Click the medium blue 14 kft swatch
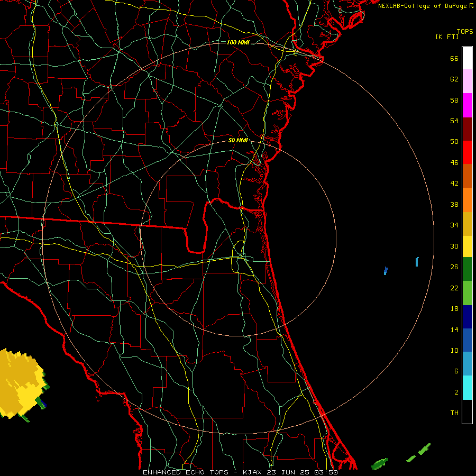 [x=467, y=340]
